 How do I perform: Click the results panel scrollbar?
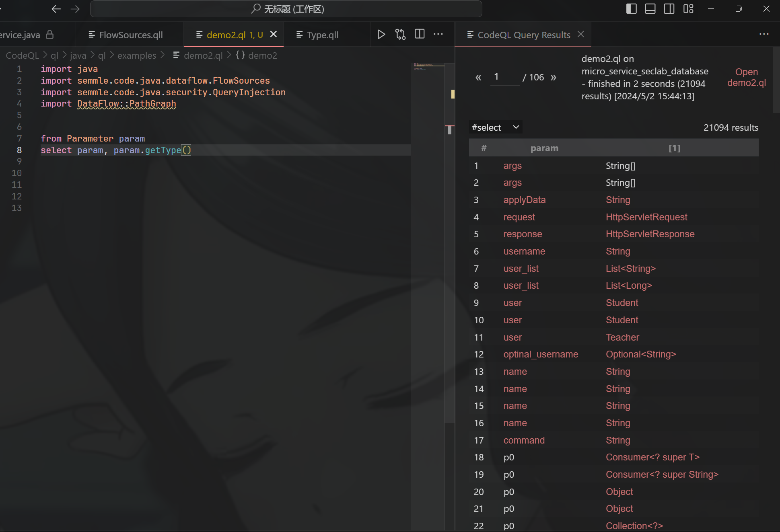tap(776, 80)
